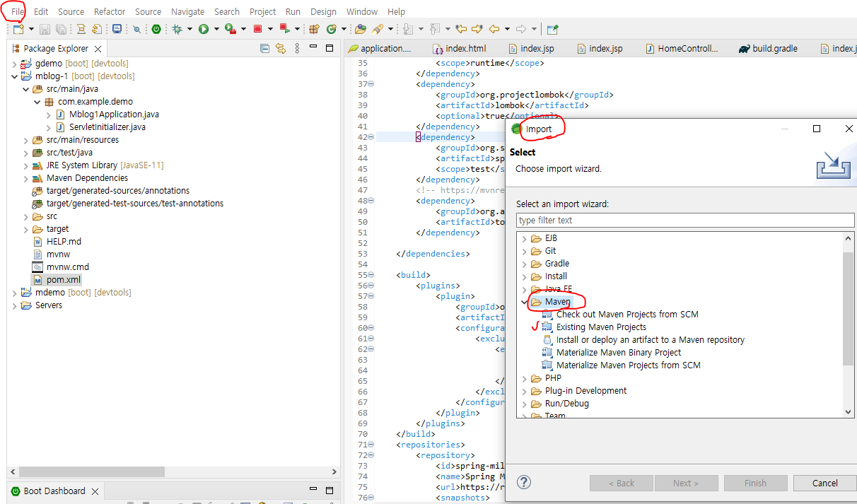This screenshot has width=857, height=504.
Task: Click the Pin Editor toolbar icon
Action: click(553, 29)
